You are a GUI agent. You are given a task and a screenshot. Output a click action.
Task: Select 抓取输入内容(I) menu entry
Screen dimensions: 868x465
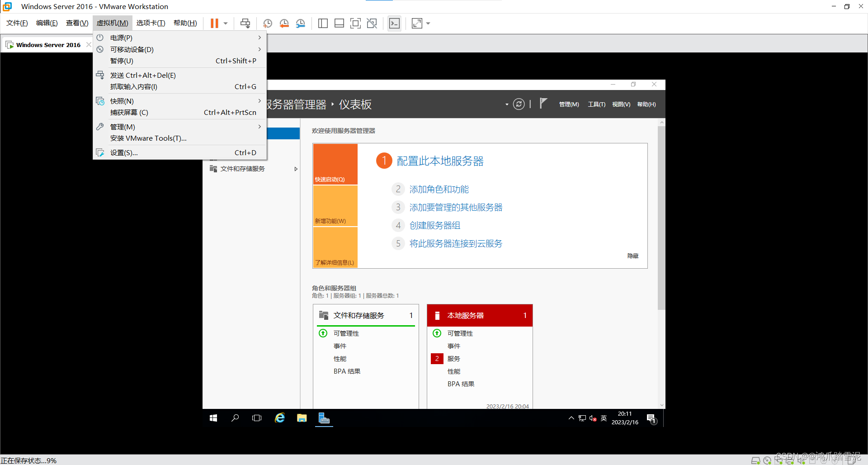tap(179, 86)
